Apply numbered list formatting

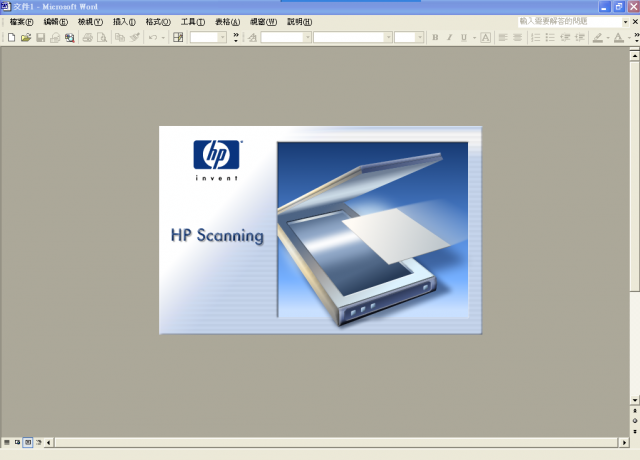point(536,38)
